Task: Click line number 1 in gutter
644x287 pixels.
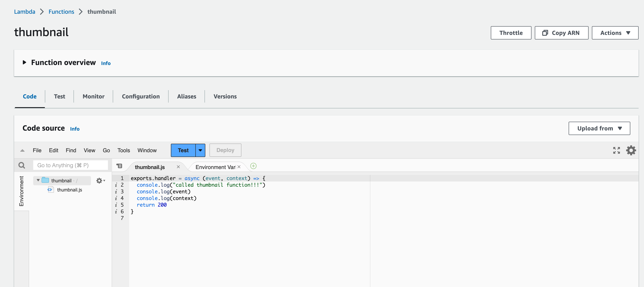Action: (122, 178)
